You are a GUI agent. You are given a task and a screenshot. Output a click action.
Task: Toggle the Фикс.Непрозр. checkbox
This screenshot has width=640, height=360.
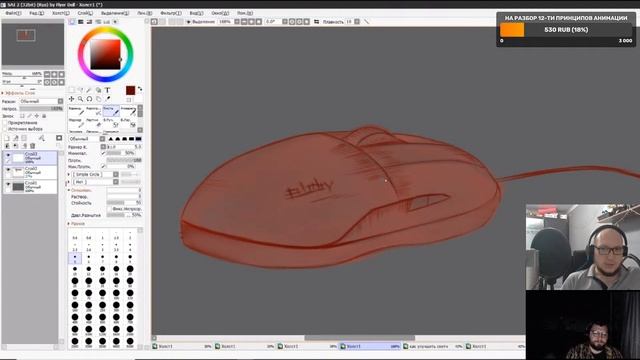(109, 209)
